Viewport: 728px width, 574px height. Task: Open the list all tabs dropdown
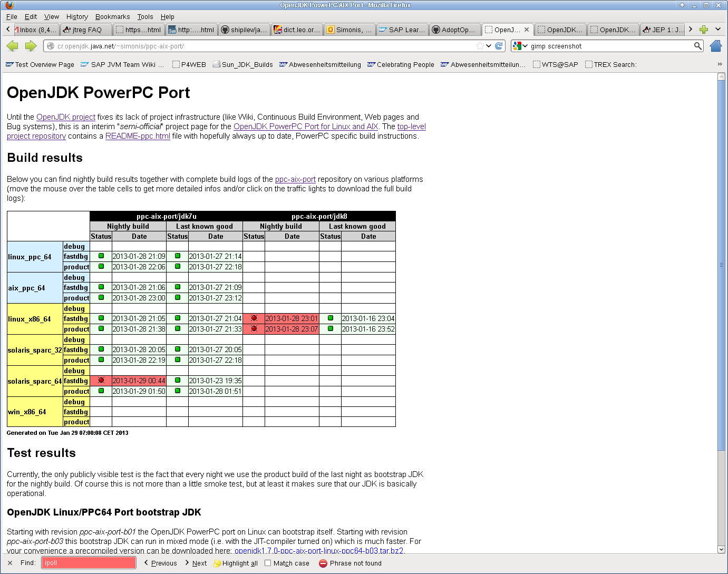click(718, 30)
